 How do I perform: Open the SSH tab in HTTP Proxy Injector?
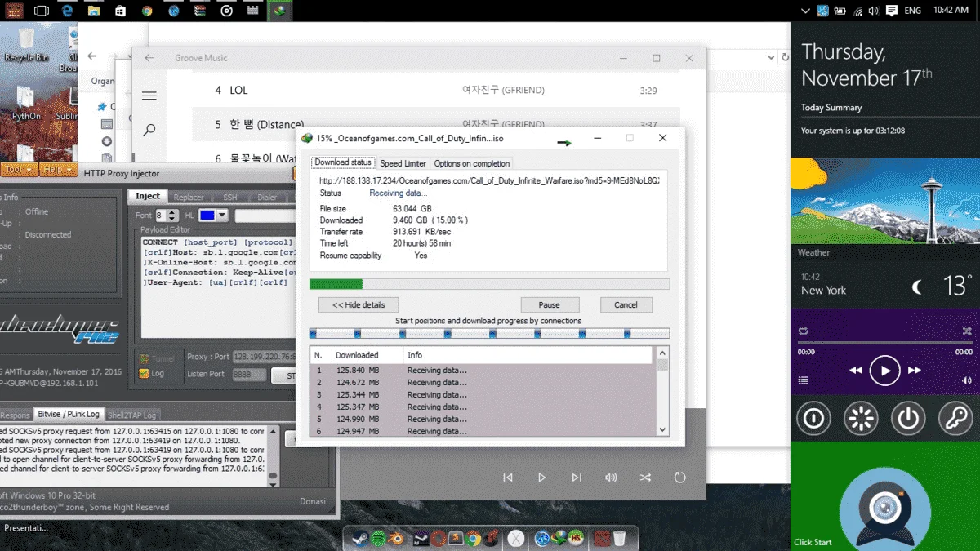pyautogui.click(x=229, y=197)
